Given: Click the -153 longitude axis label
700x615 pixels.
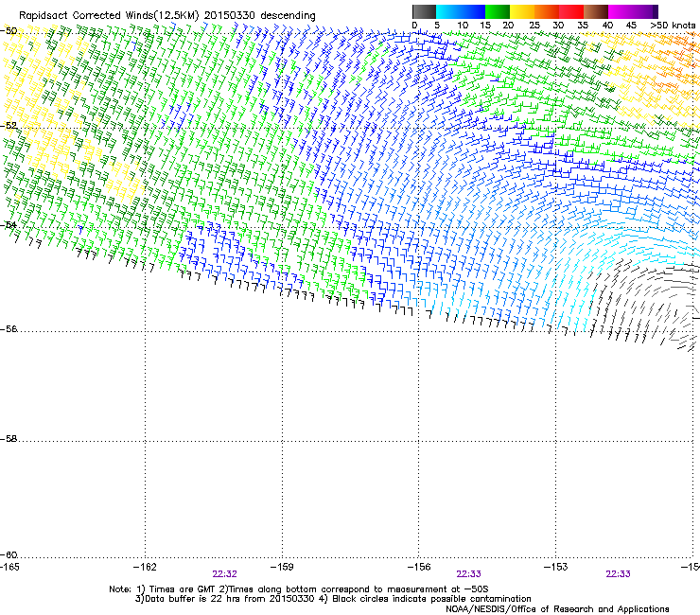Looking at the screenshot, I should pos(556,567).
